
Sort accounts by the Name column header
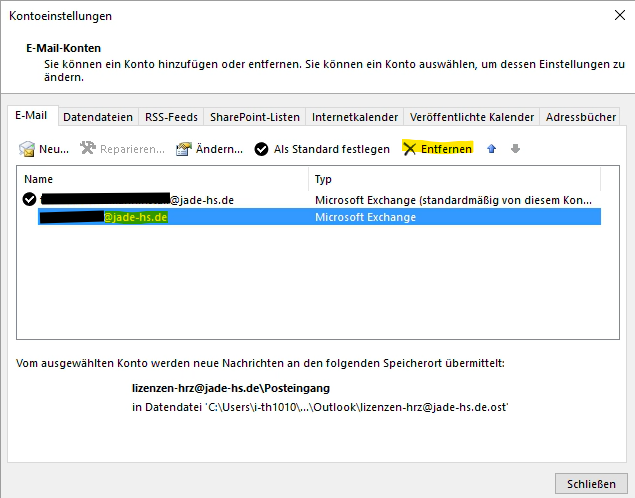coord(162,179)
